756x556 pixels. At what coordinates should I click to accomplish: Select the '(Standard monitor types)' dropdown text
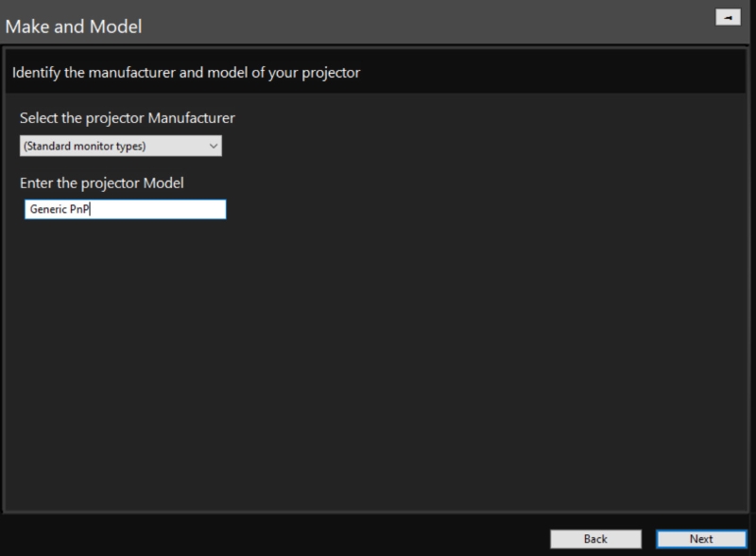point(85,147)
